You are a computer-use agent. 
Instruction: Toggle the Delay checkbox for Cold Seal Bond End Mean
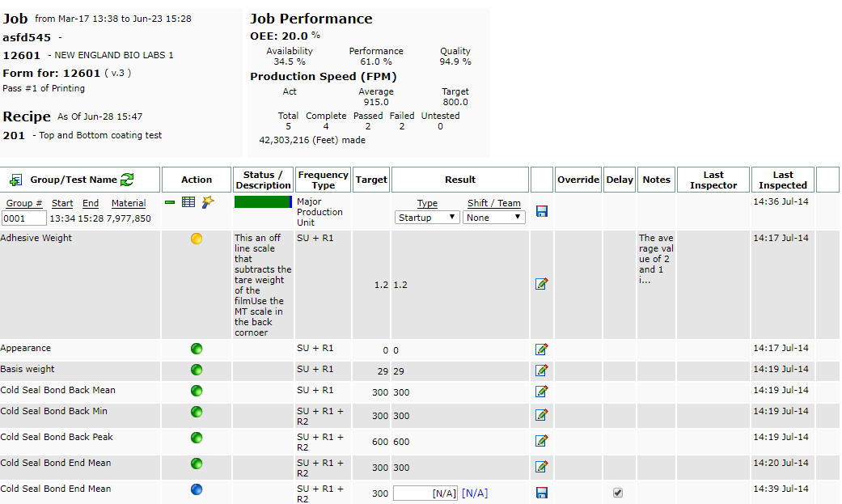[617, 493]
